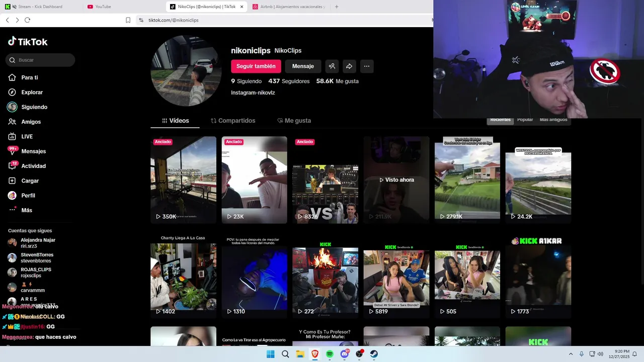The image size is (644, 362).
Task: Open Windows Start menu
Action: coord(270,354)
